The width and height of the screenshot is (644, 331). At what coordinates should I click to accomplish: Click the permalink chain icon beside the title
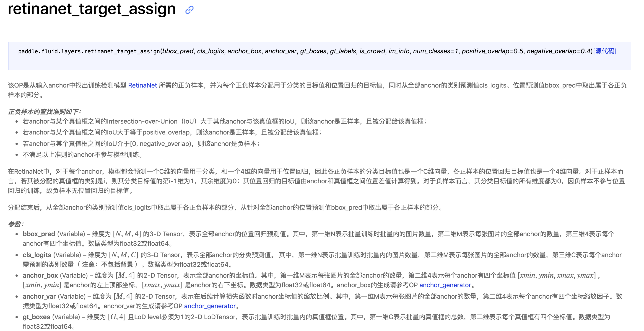189,10
